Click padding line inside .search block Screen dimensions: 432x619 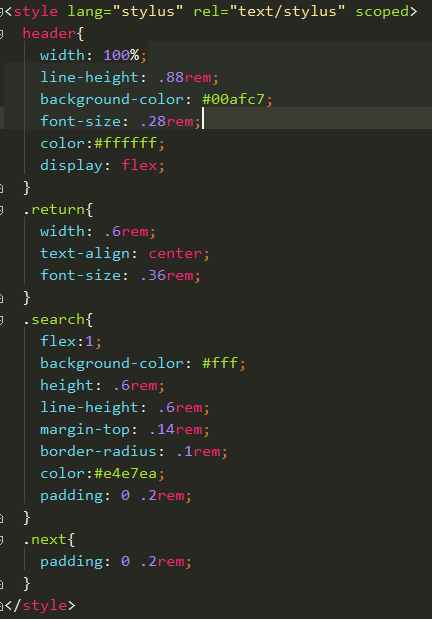click(x=115, y=495)
